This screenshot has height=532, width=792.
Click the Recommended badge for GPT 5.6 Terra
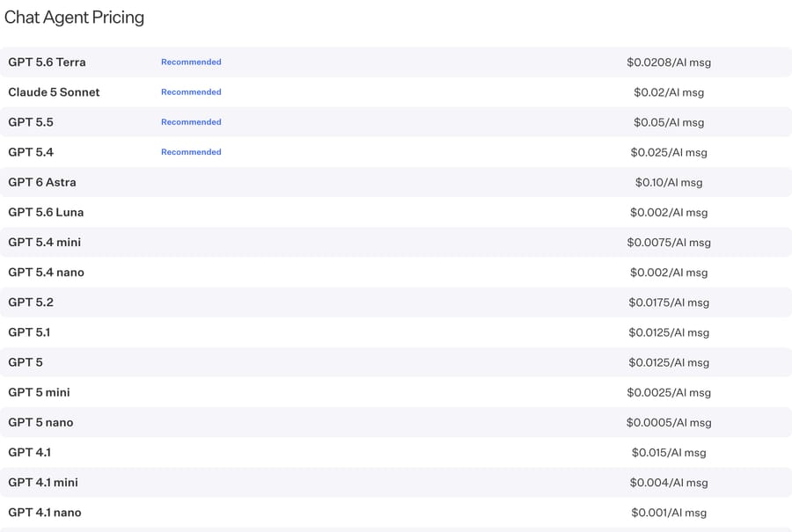191,62
